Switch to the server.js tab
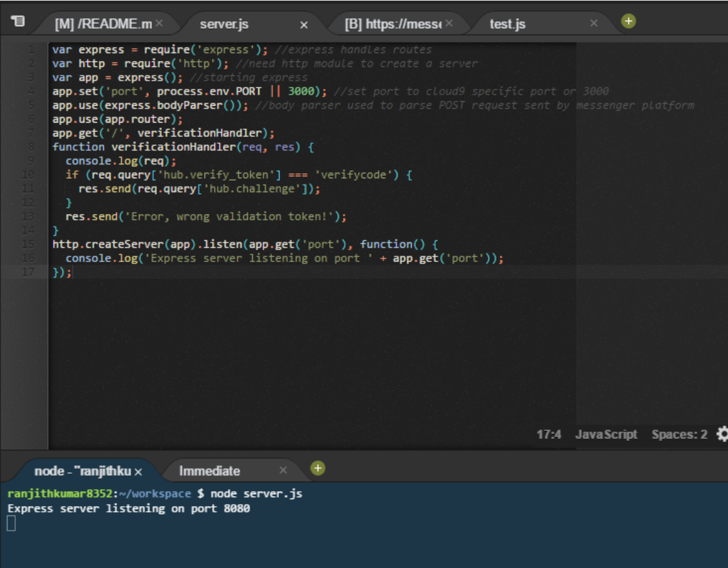The height and width of the screenshot is (568, 728). [225, 24]
